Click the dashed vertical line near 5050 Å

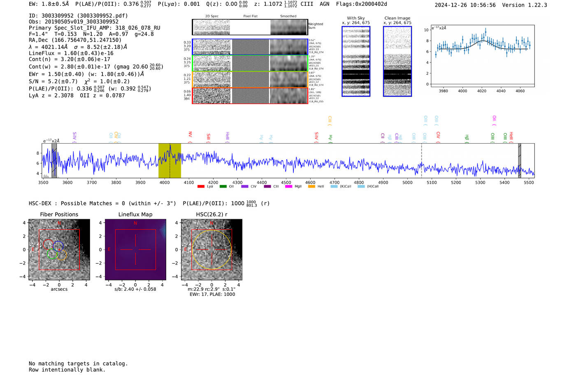(421, 160)
